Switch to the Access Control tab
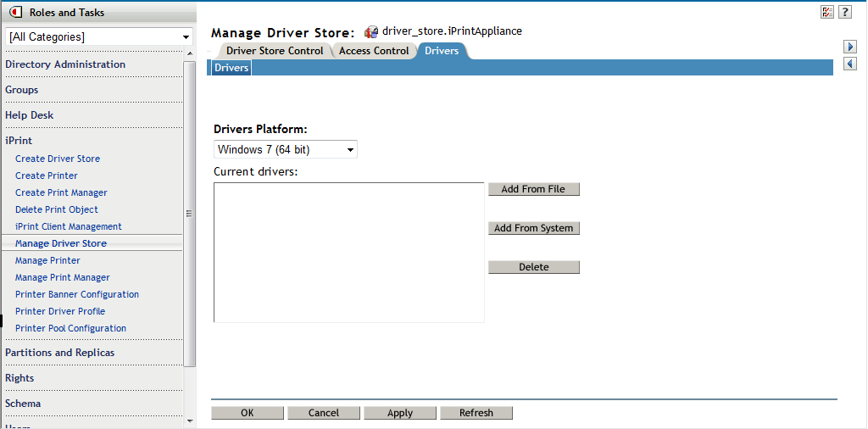 click(374, 51)
